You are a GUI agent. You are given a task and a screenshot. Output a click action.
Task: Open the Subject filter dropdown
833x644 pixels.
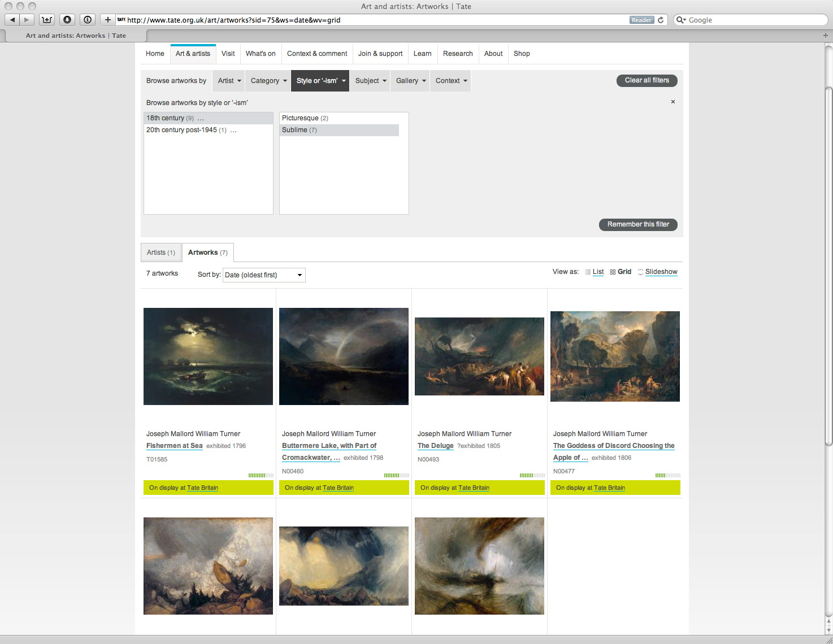click(371, 81)
